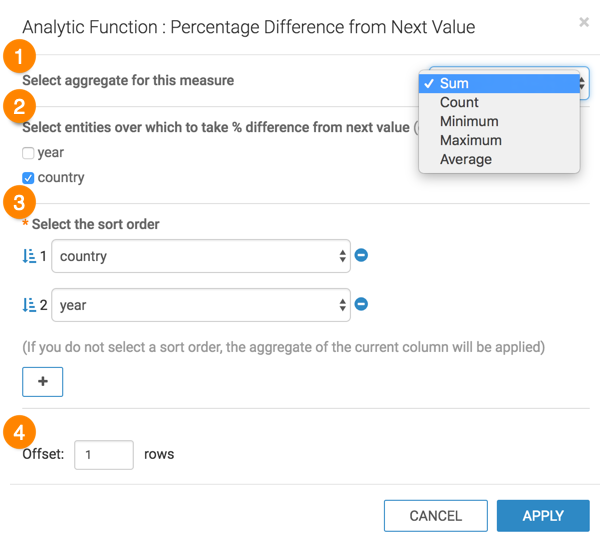Click the sort direction icon for year row
This screenshot has height=543, width=600.
(28, 305)
